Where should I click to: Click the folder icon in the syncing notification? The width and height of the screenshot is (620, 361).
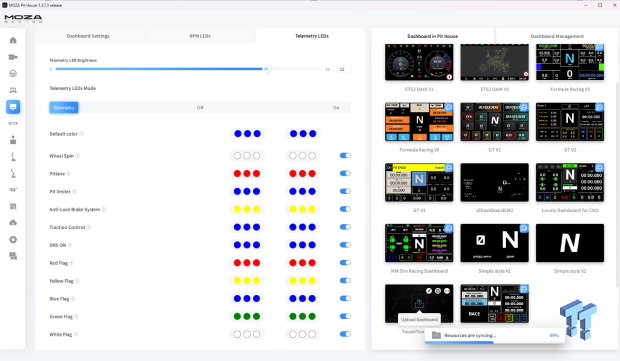(x=436, y=335)
